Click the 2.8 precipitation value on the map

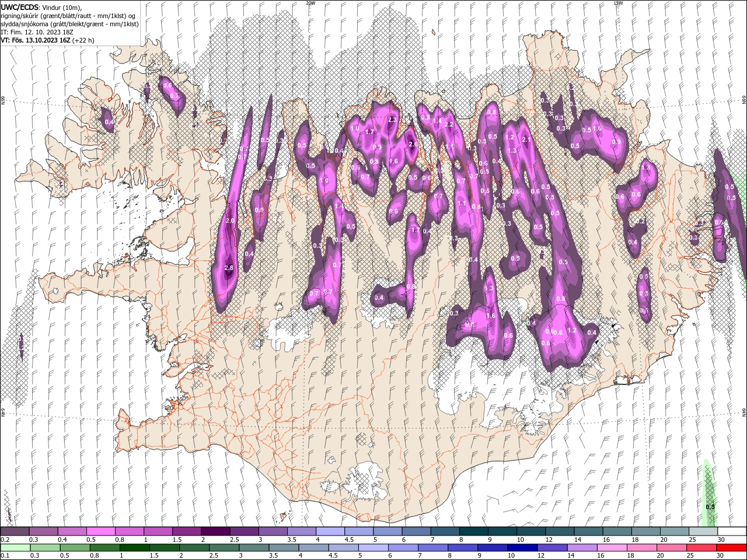click(229, 268)
